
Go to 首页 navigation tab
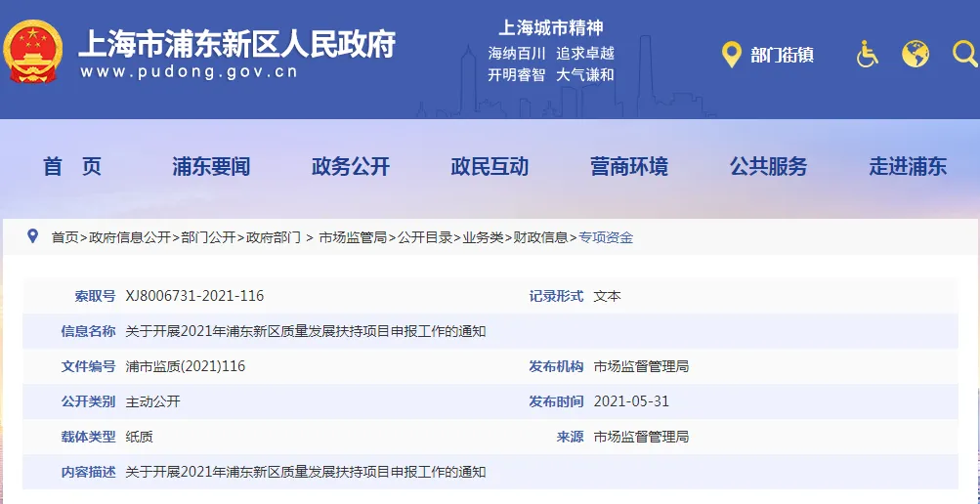(72, 166)
